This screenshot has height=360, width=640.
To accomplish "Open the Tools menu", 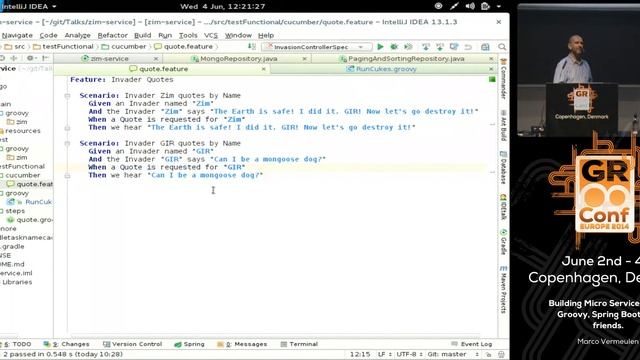I will point(188,36).
